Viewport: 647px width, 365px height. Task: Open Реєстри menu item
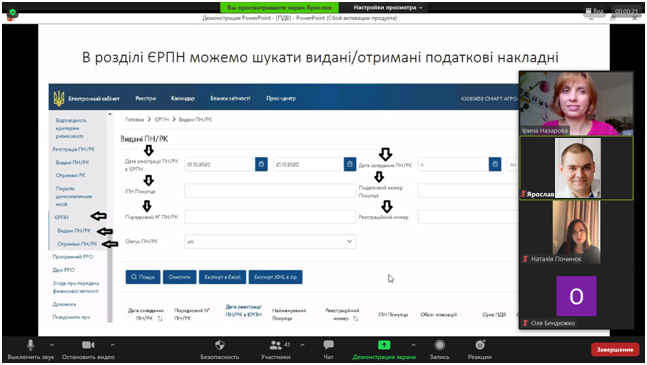(146, 98)
